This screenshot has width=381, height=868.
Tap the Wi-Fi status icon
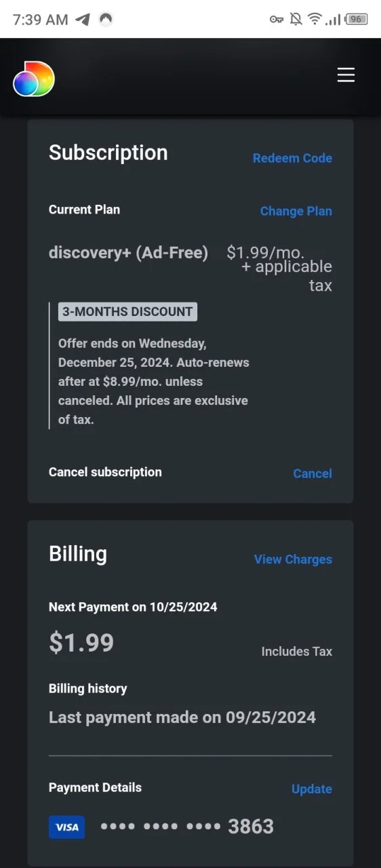pos(315,20)
